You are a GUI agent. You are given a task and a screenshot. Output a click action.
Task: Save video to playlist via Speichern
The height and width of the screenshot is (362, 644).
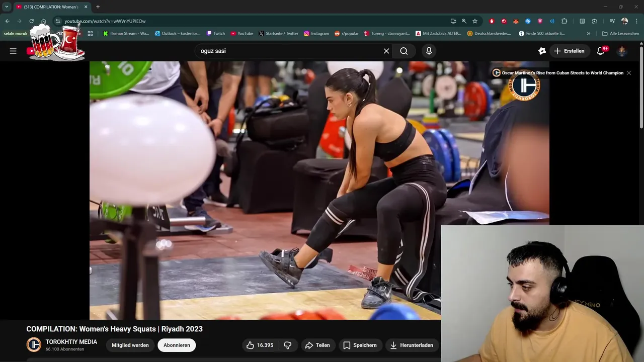[360, 345]
